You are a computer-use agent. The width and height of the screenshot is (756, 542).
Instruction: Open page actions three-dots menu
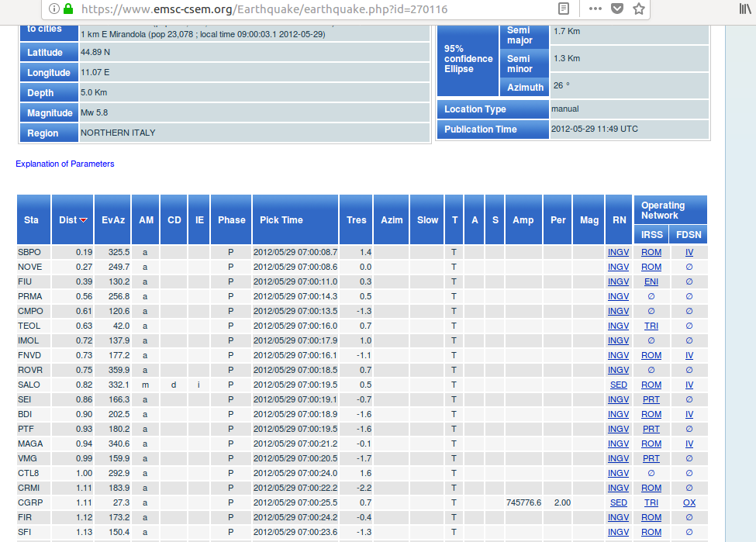pos(595,9)
